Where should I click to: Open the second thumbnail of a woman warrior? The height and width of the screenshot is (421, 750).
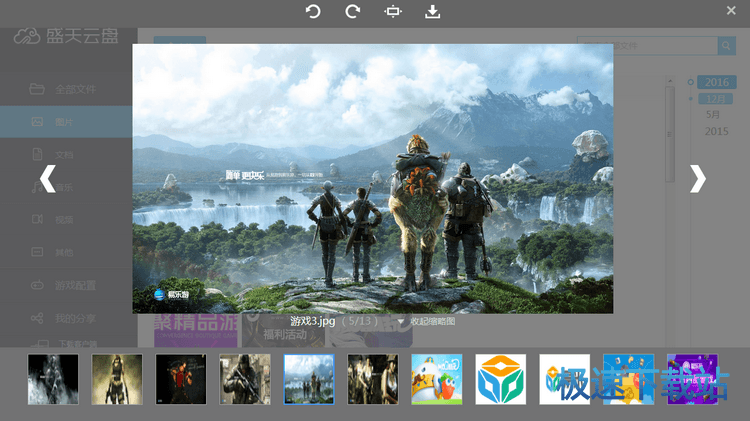(x=117, y=379)
